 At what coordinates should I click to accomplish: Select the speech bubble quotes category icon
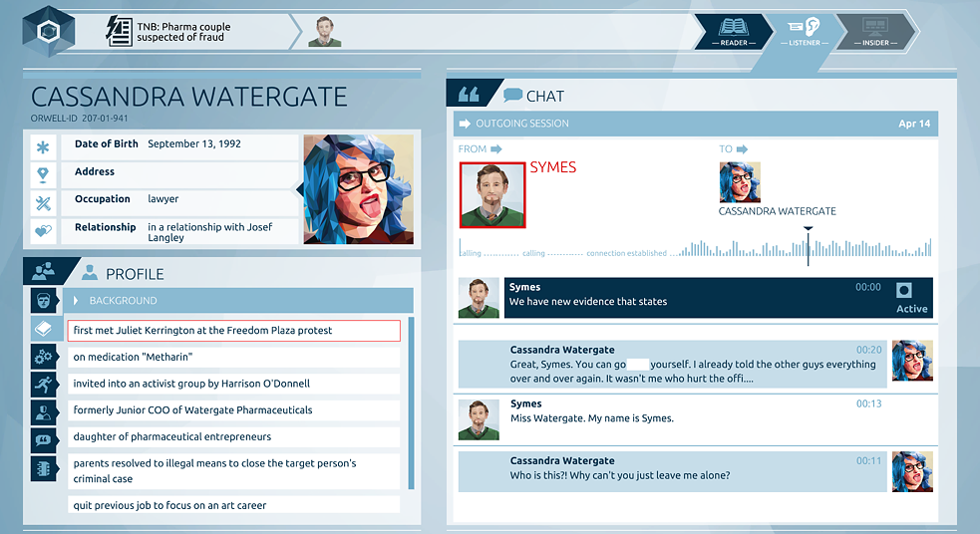coord(44,439)
